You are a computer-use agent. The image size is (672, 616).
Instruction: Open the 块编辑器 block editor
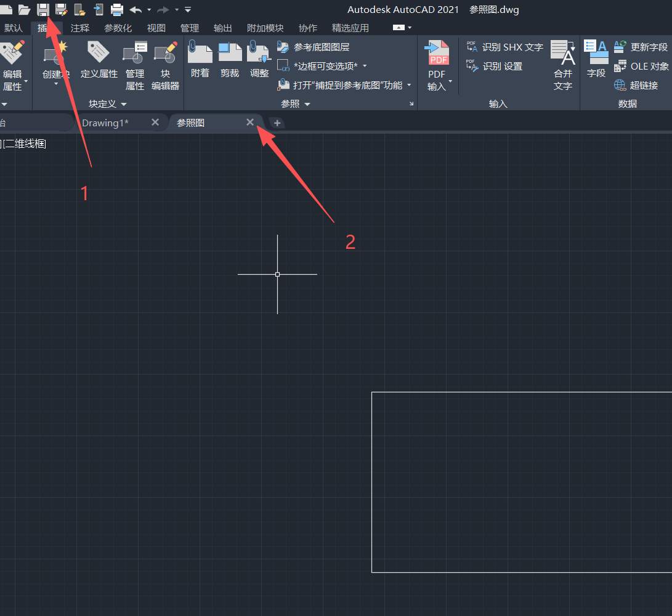click(x=166, y=67)
